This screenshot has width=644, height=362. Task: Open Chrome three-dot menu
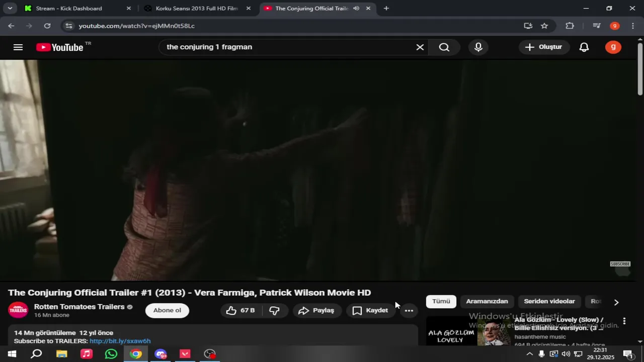coord(632,26)
